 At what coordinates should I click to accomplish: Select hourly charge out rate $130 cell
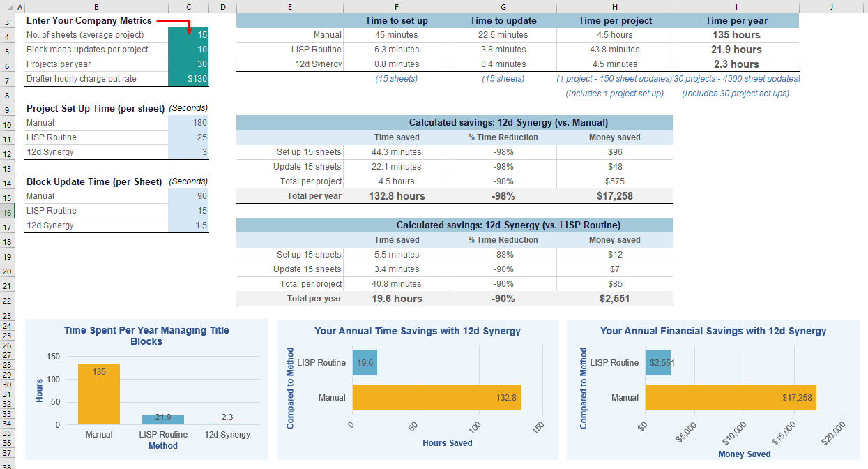(188, 79)
